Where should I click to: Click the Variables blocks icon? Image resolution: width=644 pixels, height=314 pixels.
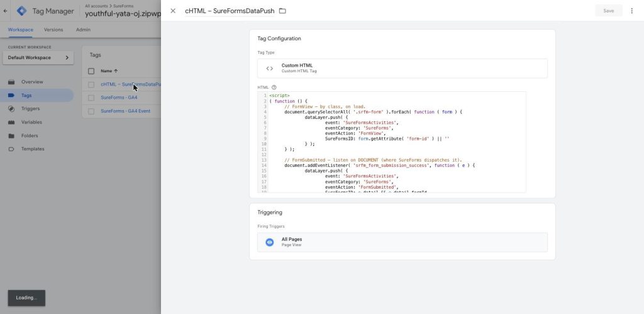11,122
